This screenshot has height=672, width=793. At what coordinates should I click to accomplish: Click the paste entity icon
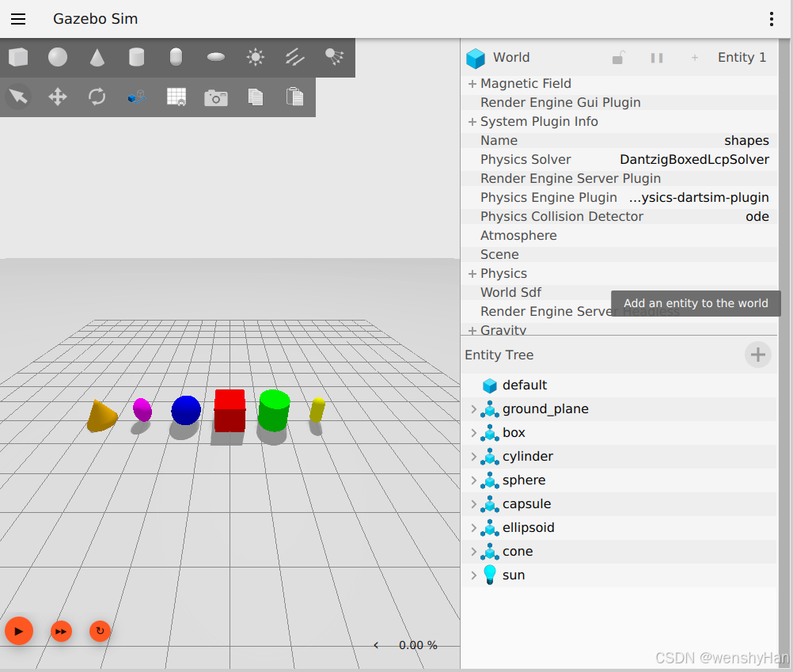295,97
